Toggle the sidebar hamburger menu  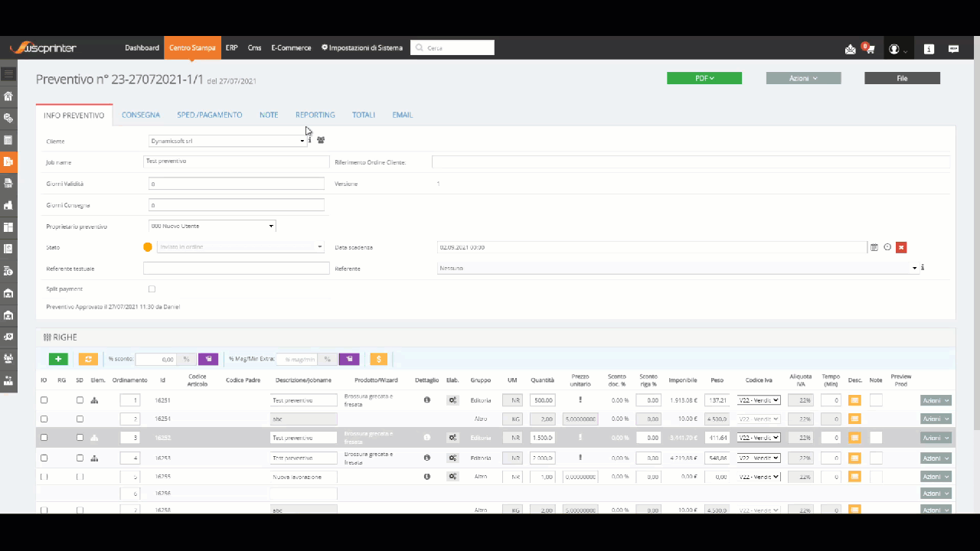click(8, 74)
